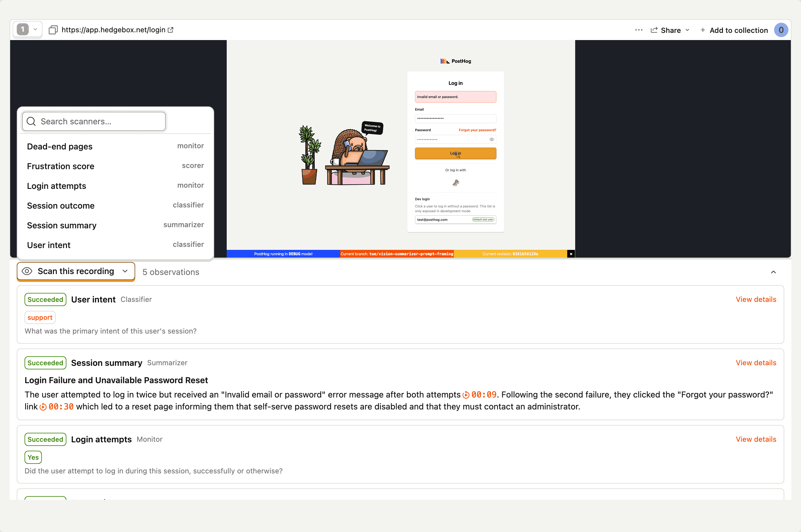Click the Succeeded badge on Session summary
This screenshot has height=532, width=801.
point(45,363)
